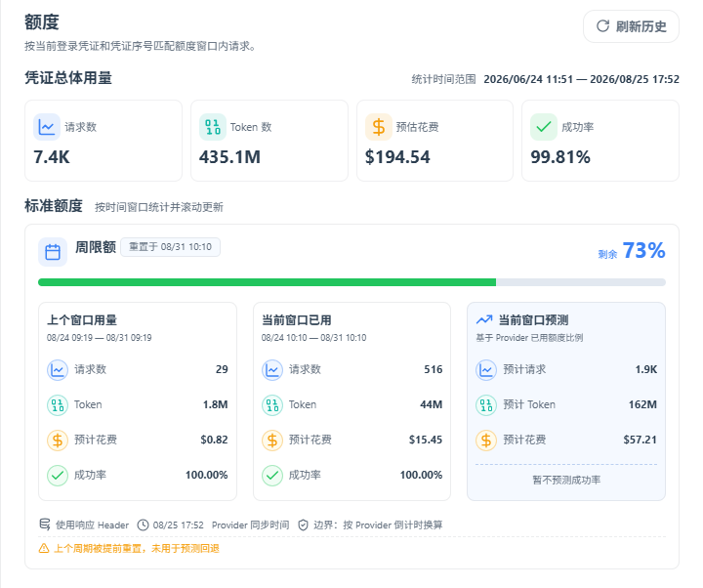Click the orange 上个周期被提前重置 warning text
This screenshot has width=703, height=588.
137,549
